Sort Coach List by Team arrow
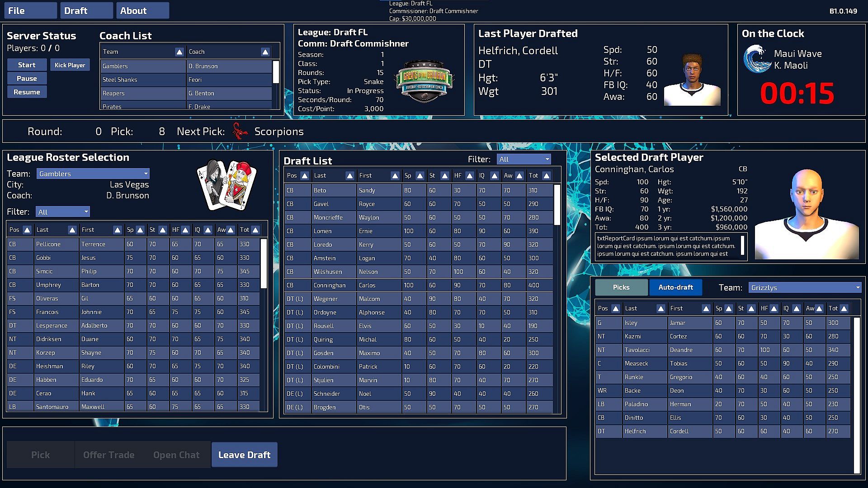 point(179,52)
